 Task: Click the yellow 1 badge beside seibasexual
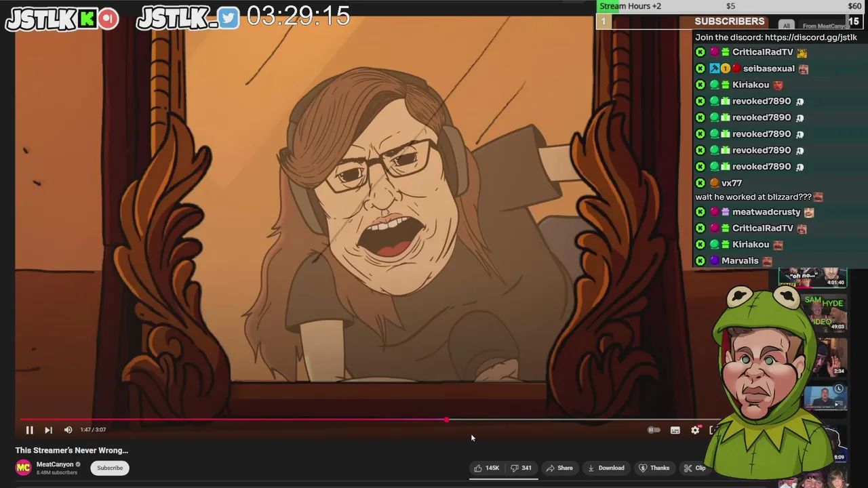coord(725,68)
